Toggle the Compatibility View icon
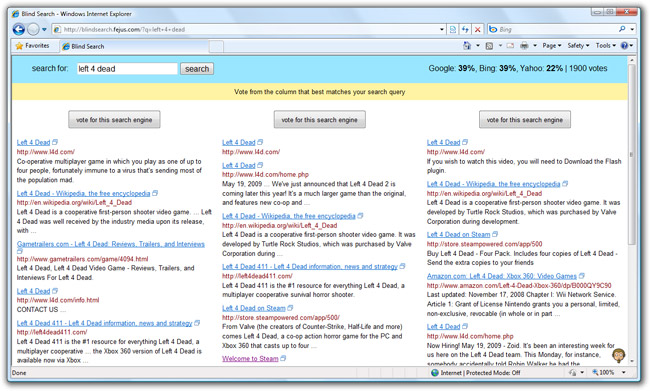The width and height of the screenshot is (650, 391). point(453,29)
